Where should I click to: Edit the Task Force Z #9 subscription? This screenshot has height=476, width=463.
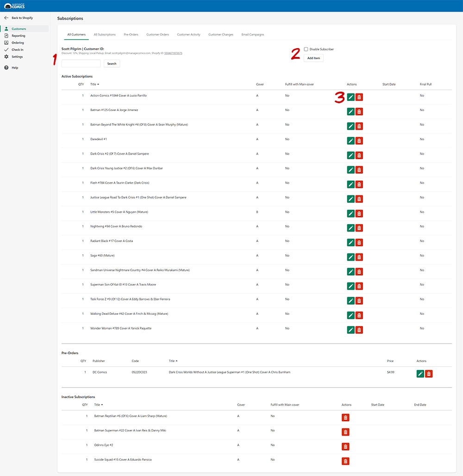point(350,301)
